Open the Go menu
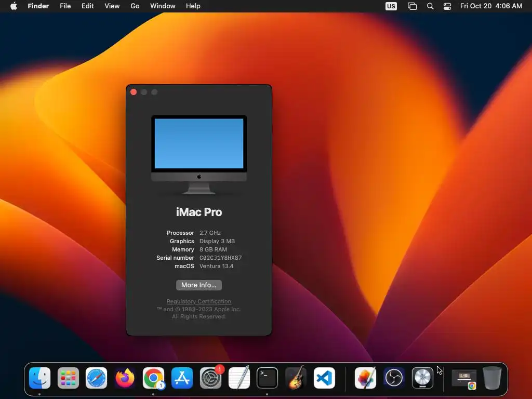Image resolution: width=532 pixels, height=399 pixels. pos(135,6)
